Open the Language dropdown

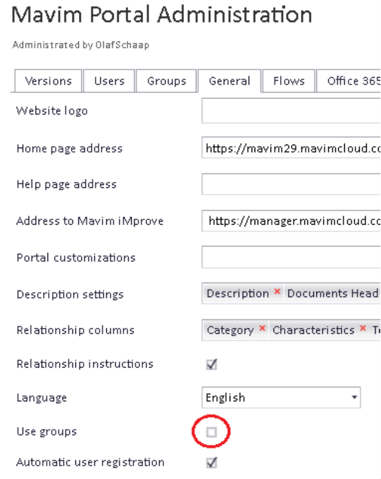(281, 397)
